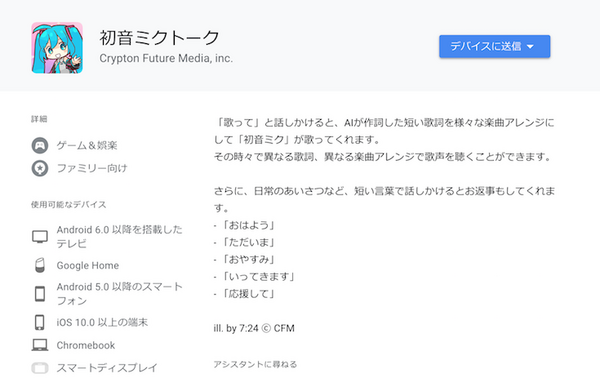Click the laptop icon beside Chromebook
Screen dimensions: 600x378
tap(40, 345)
